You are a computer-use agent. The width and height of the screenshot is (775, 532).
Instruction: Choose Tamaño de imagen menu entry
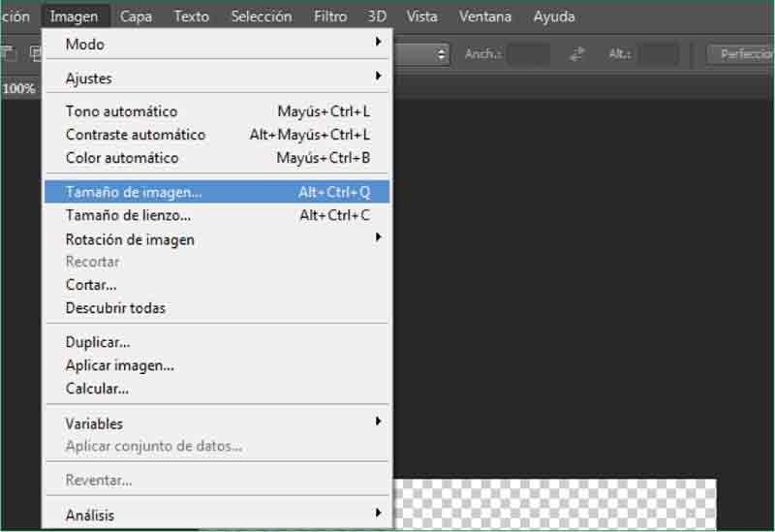[x=218, y=193]
